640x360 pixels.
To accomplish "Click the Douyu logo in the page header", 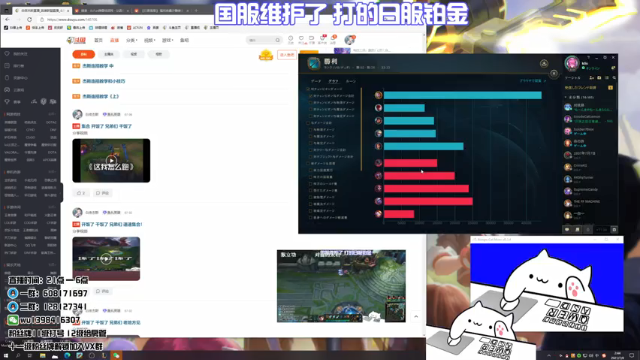I will (x=76, y=40).
